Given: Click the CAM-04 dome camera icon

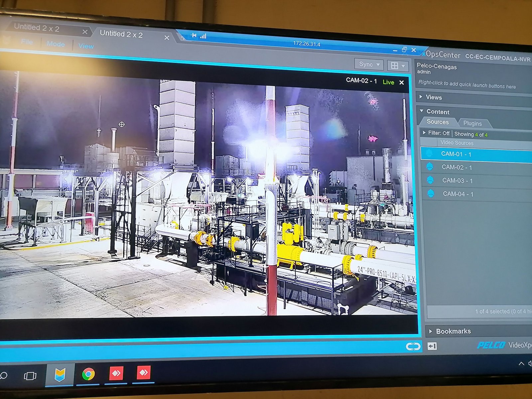Looking at the screenshot, I should (x=431, y=193).
